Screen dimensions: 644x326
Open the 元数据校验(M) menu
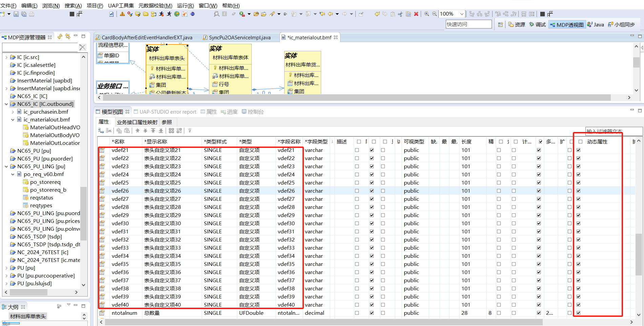155,5
